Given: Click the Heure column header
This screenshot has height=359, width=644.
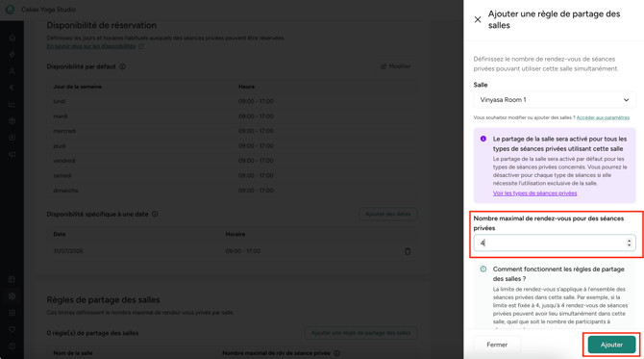Looking at the screenshot, I should 246,87.
